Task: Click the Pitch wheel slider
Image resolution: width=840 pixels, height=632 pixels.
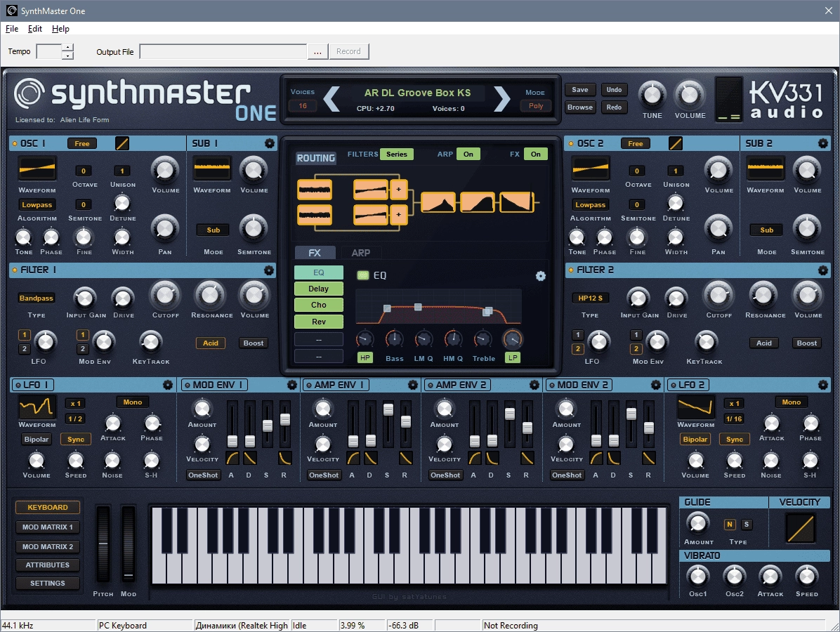Action: [103, 544]
